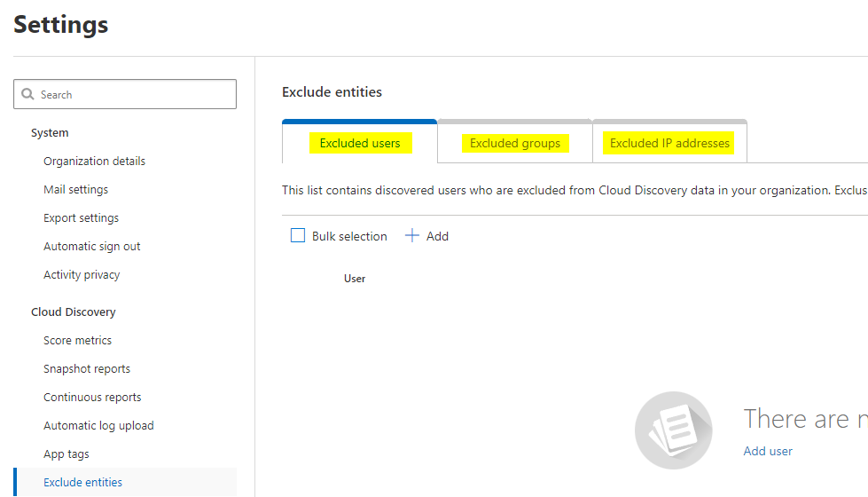Switch to the Excluded users tab
Image resolution: width=868 pixels, height=497 pixels.
pos(360,143)
